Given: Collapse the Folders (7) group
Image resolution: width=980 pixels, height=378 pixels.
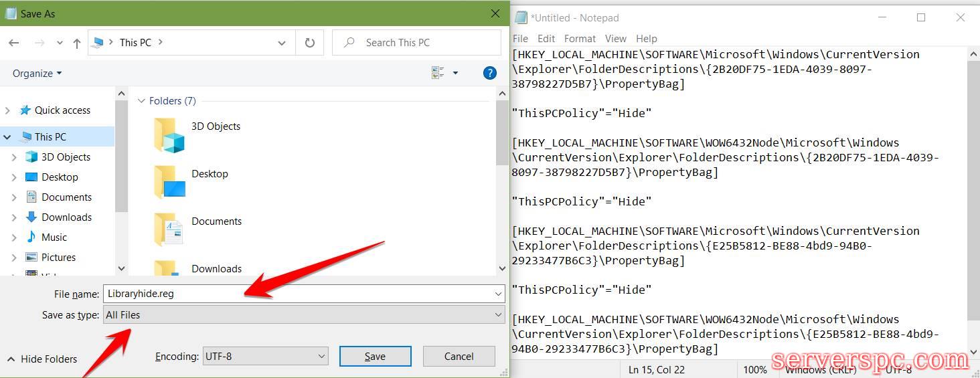Looking at the screenshot, I should coord(141,101).
